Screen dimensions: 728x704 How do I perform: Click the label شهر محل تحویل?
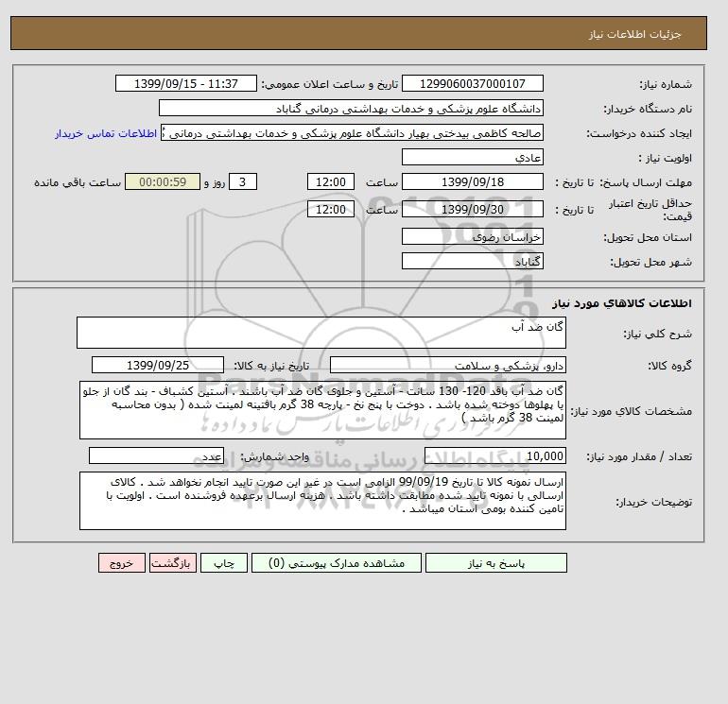click(650, 262)
